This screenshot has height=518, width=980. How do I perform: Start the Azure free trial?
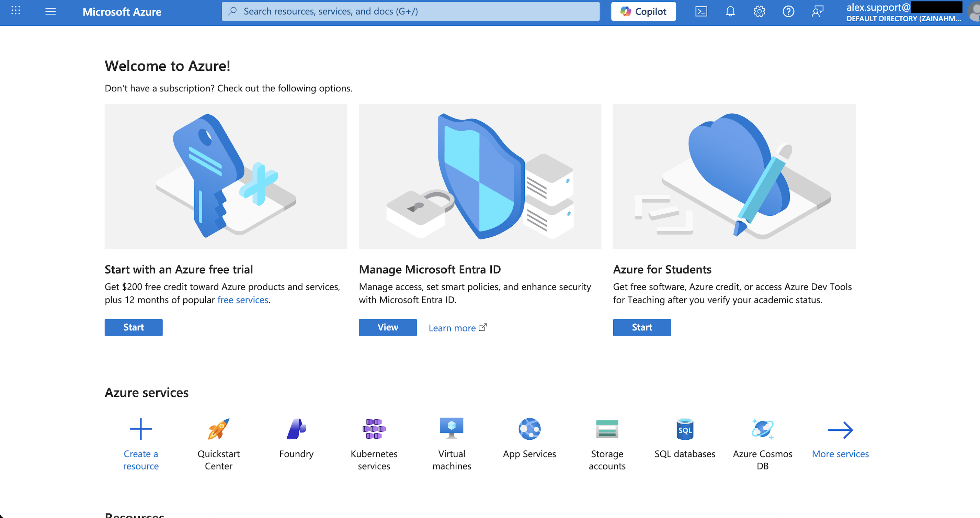pyautogui.click(x=133, y=327)
